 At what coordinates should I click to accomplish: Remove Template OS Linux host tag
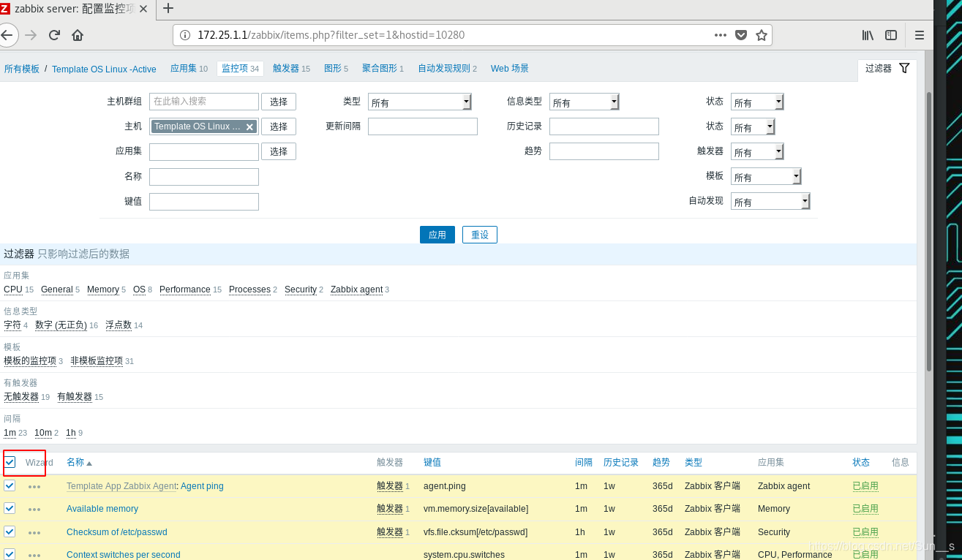[249, 126]
